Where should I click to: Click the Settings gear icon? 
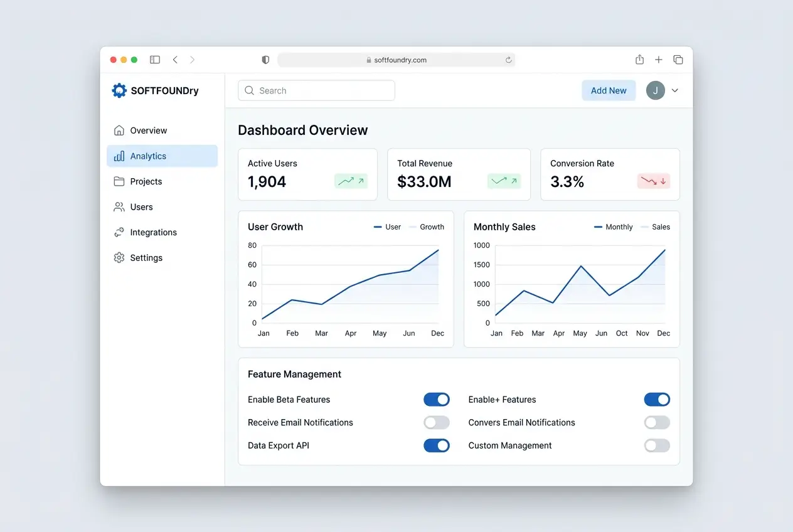tap(119, 257)
